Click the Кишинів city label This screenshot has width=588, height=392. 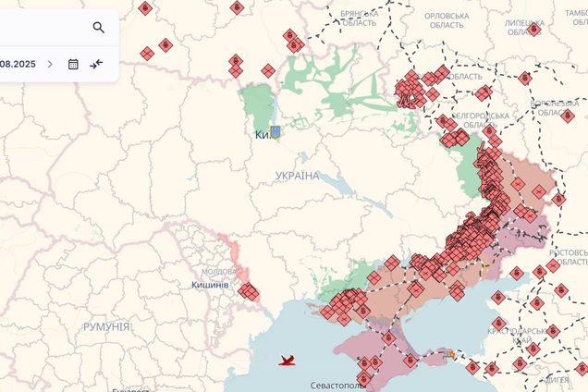210,285
